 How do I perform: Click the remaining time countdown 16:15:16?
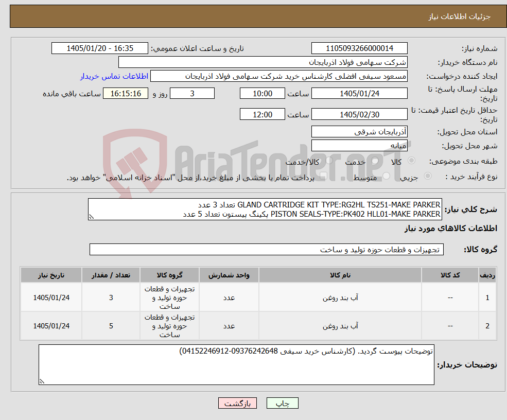click(x=126, y=94)
